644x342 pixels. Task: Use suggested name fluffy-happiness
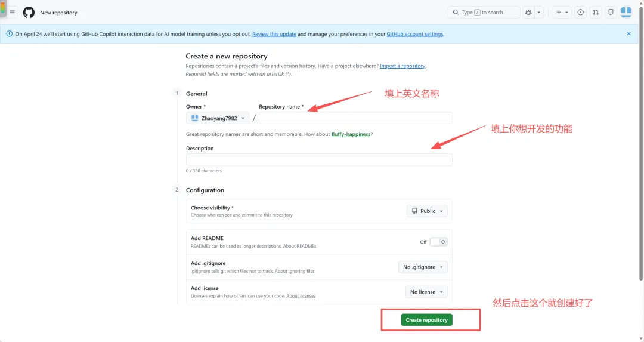click(351, 134)
